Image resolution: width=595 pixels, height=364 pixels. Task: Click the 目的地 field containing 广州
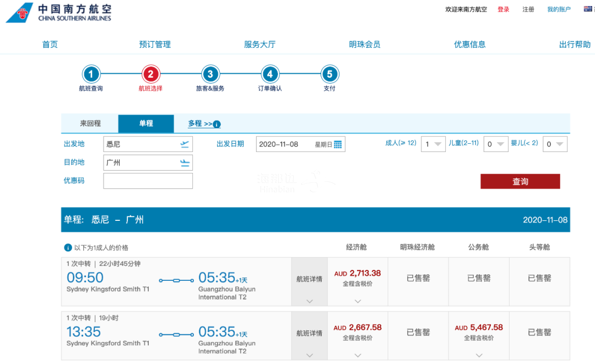pos(148,162)
